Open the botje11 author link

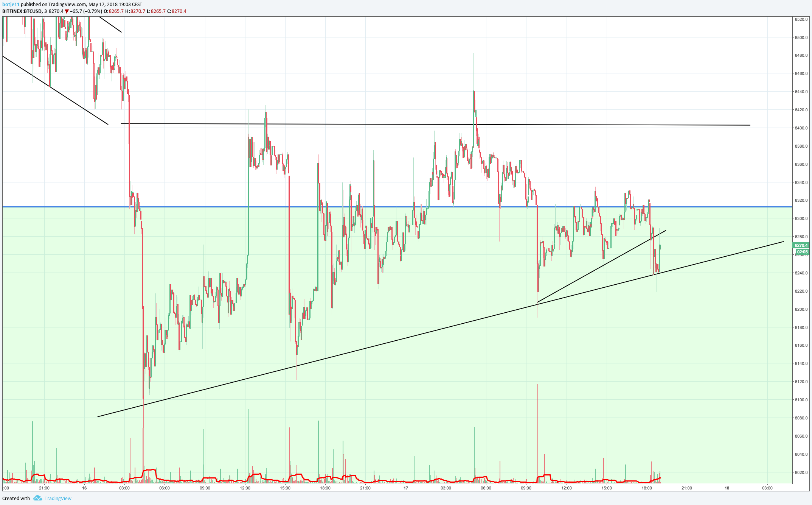[11, 5]
